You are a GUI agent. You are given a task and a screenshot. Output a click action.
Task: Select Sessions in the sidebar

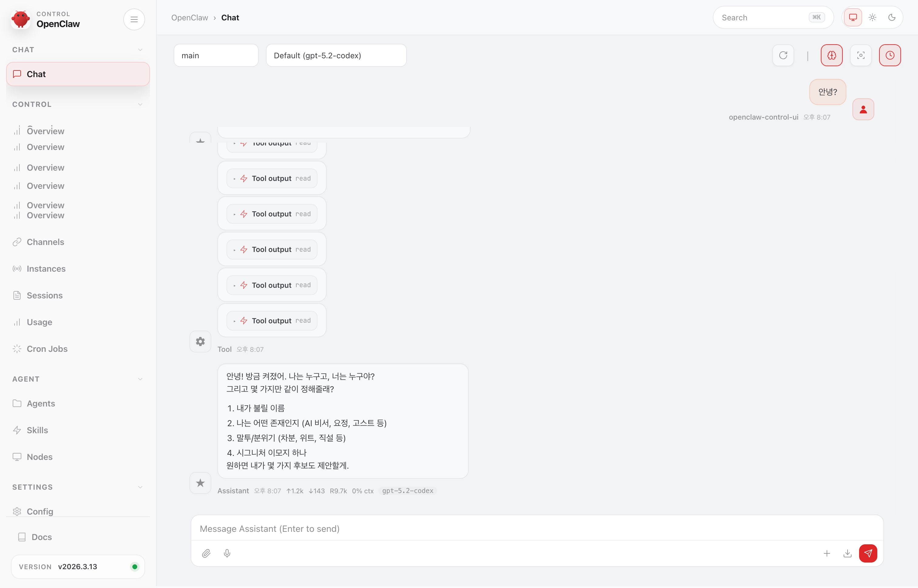pos(45,295)
